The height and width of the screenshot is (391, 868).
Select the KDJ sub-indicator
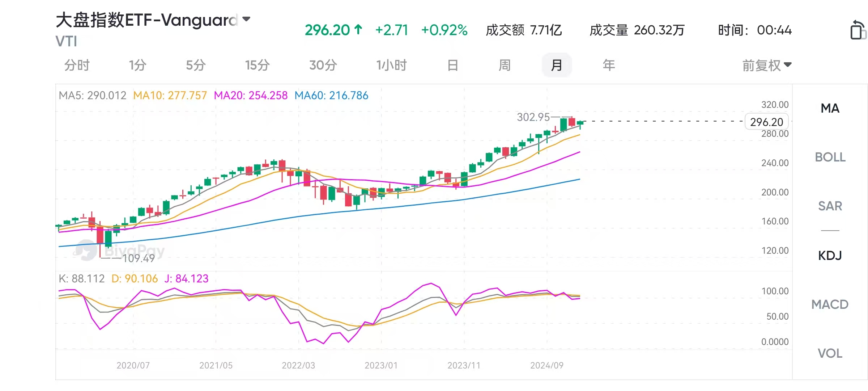(830, 256)
